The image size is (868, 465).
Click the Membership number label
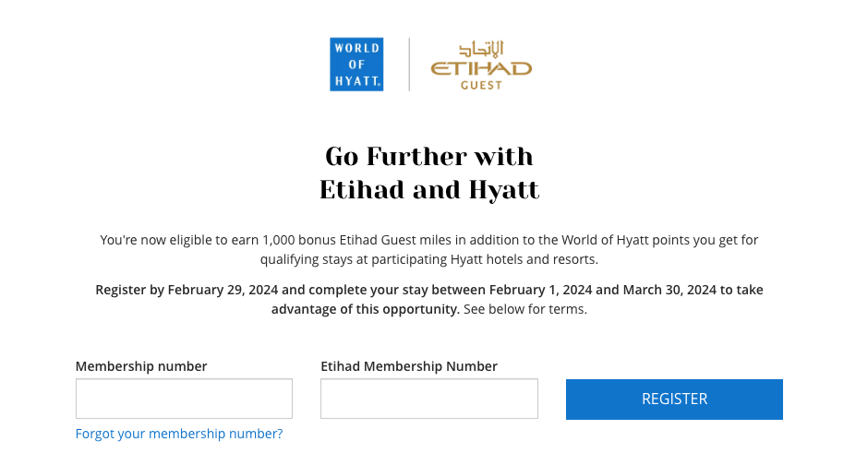pyautogui.click(x=141, y=366)
